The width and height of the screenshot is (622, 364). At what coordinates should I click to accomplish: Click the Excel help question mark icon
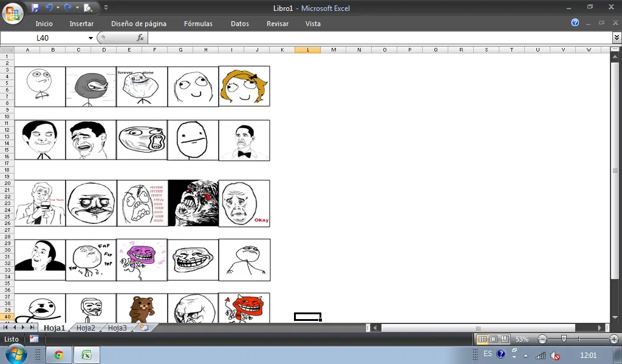[x=575, y=22]
